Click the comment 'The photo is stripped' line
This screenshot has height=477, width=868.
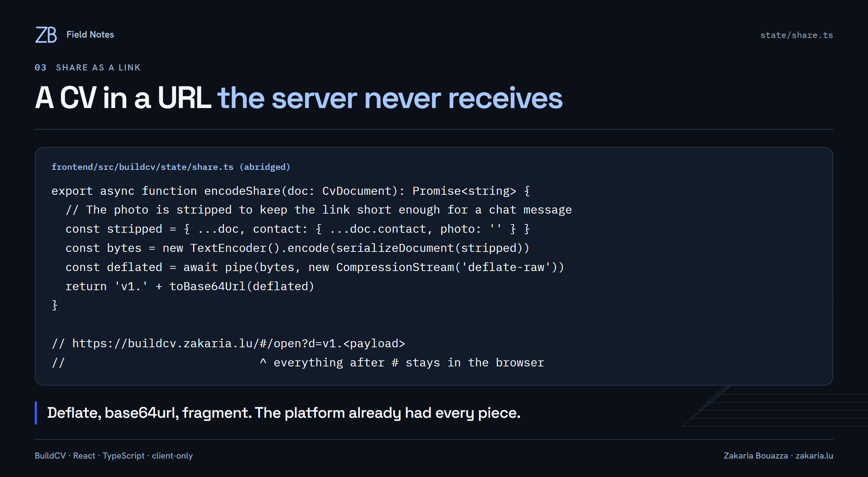click(319, 210)
